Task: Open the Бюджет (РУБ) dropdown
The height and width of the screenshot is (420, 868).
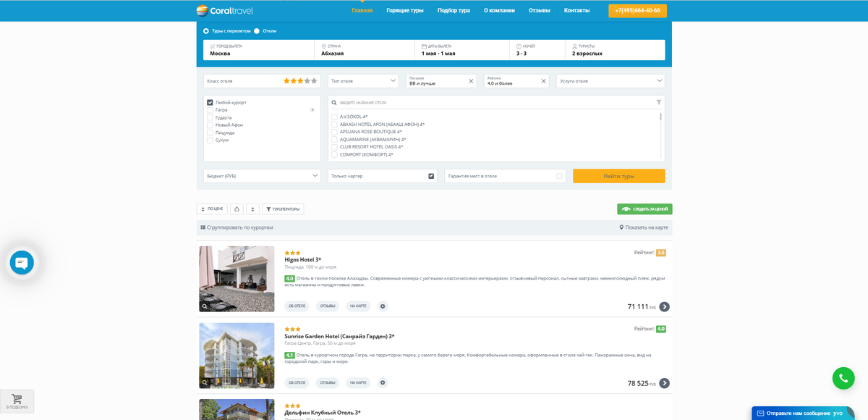Action: tap(262, 175)
